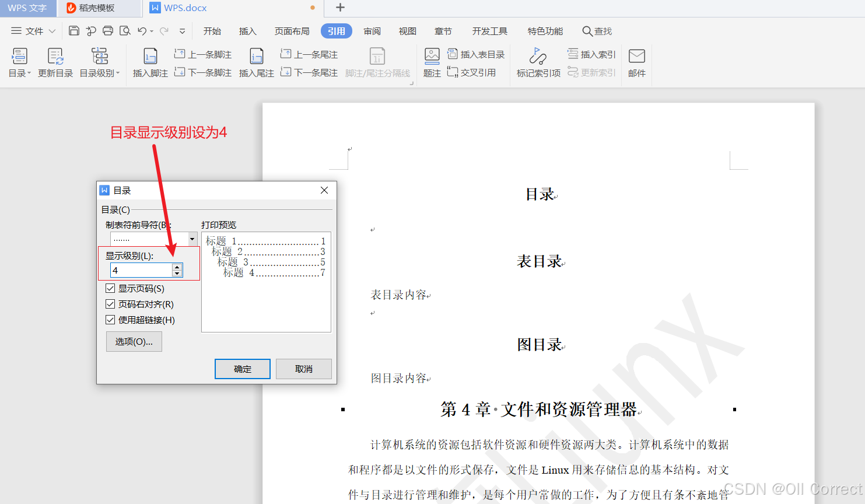The width and height of the screenshot is (865, 504).
Task: Click the 查找 search icon
Action: pyautogui.click(x=587, y=31)
